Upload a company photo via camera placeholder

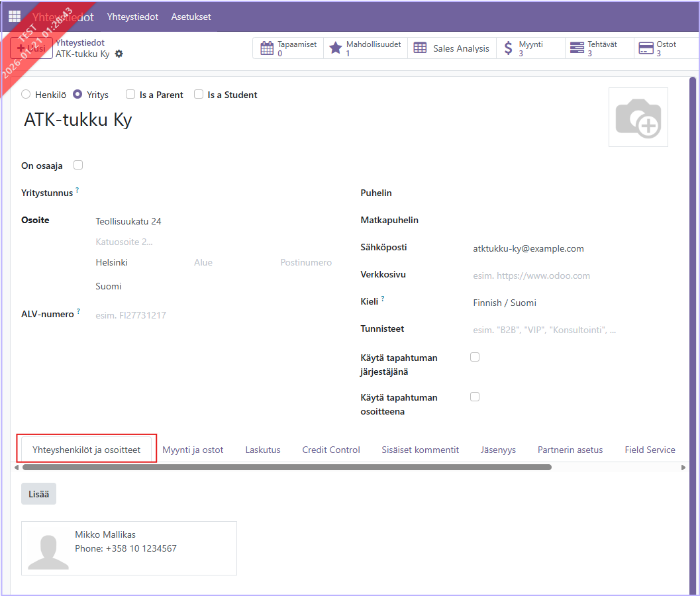pos(638,117)
